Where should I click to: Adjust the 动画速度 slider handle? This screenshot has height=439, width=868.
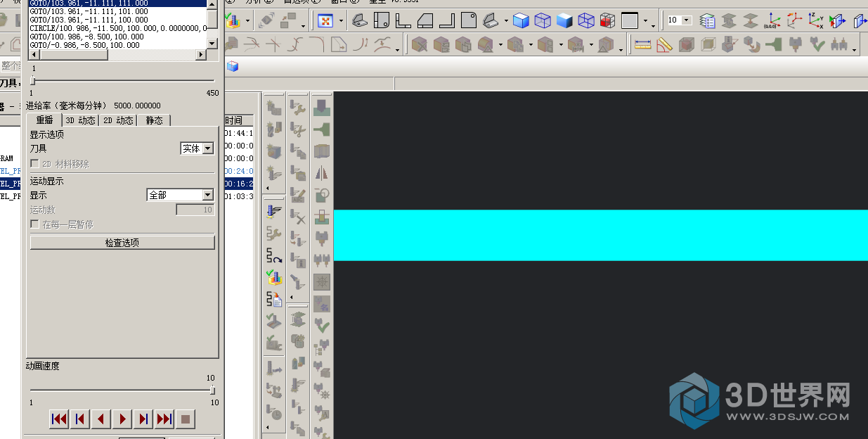point(212,390)
